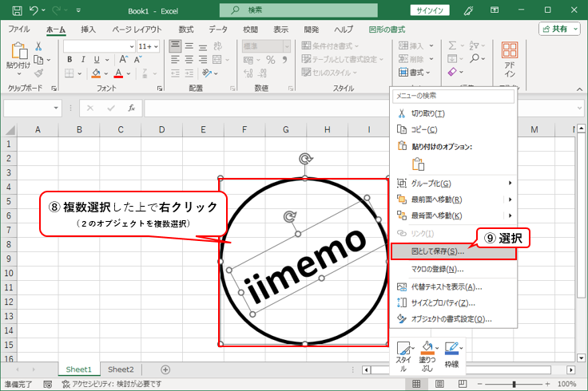The height and width of the screenshot is (391, 588).
Task: Click the Cut scissors icon in ribbon
Action: (38, 46)
